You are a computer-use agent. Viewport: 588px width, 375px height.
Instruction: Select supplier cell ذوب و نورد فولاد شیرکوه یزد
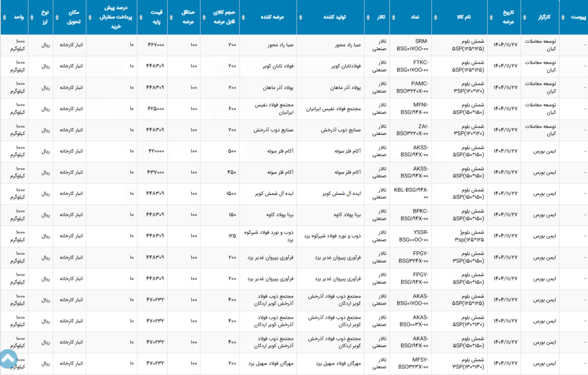click(x=269, y=236)
